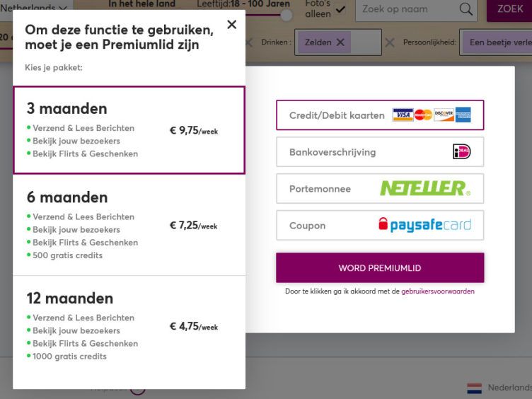This screenshot has width=532, height=399.
Task: Select the 3 maanden package
Action: [129, 130]
